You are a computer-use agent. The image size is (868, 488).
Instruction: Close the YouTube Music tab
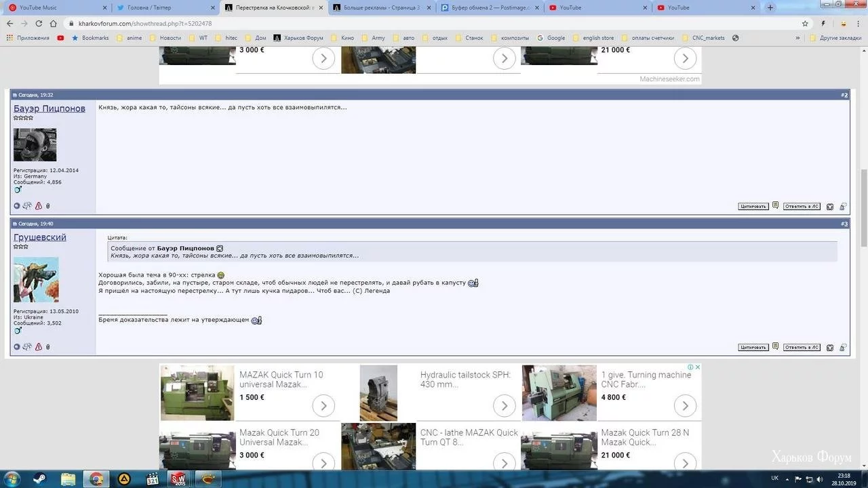[x=104, y=7]
